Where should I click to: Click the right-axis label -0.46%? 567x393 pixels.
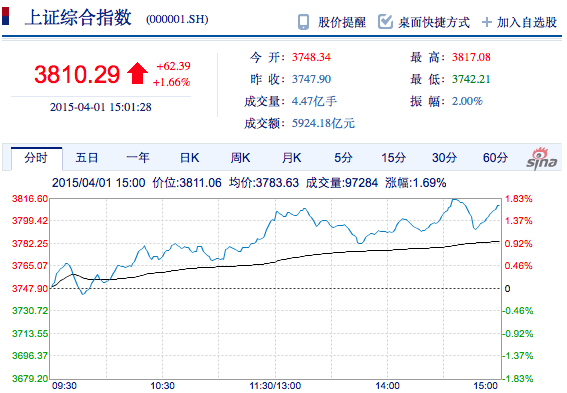pyautogui.click(x=517, y=311)
